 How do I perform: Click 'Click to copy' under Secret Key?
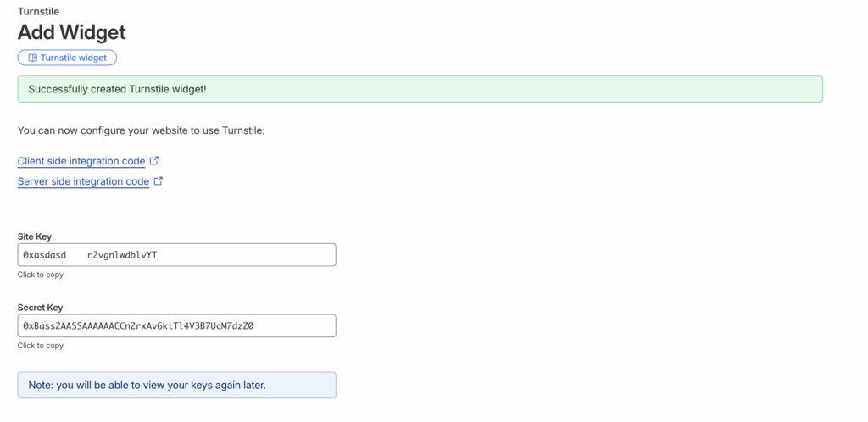tap(40, 346)
